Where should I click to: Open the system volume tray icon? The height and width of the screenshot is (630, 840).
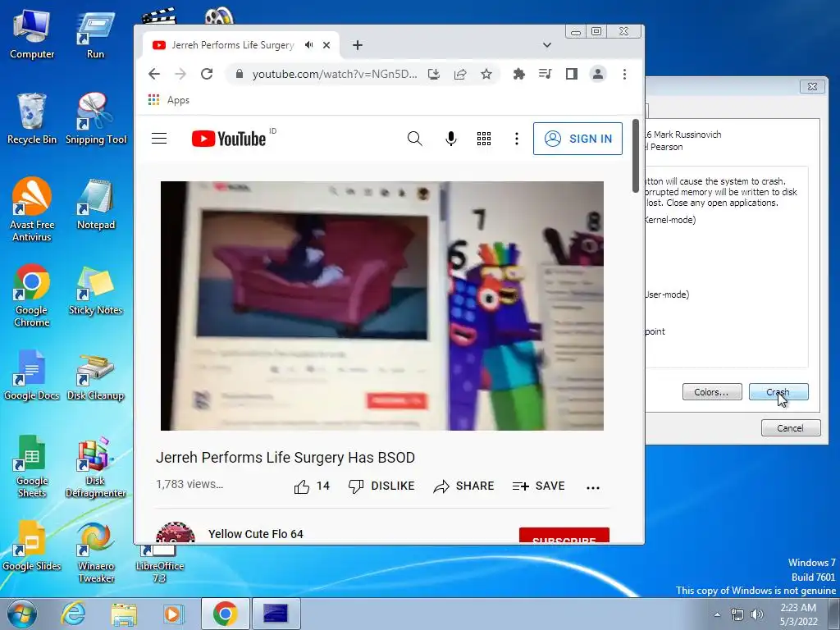click(x=757, y=614)
